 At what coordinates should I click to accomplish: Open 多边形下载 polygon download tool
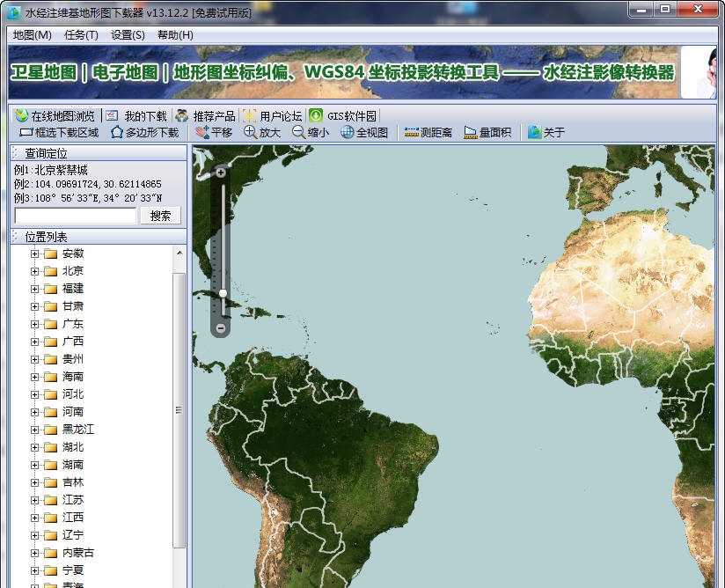click(x=145, y=132)
